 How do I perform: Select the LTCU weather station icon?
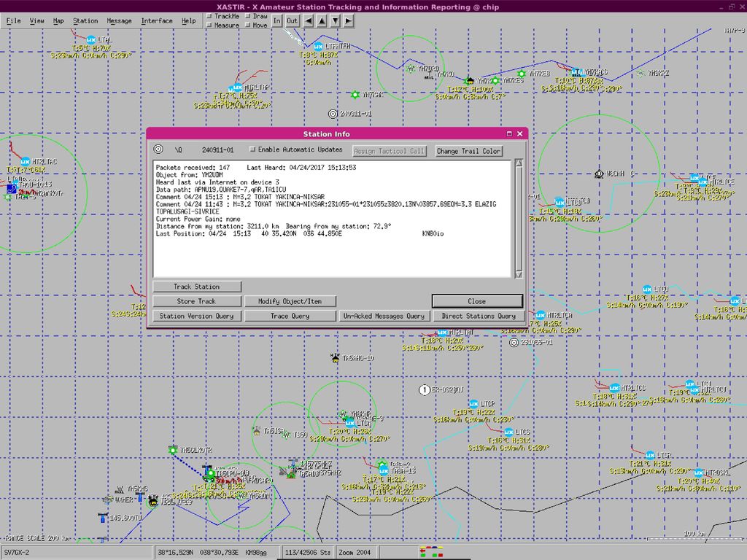tap(647, 289)
